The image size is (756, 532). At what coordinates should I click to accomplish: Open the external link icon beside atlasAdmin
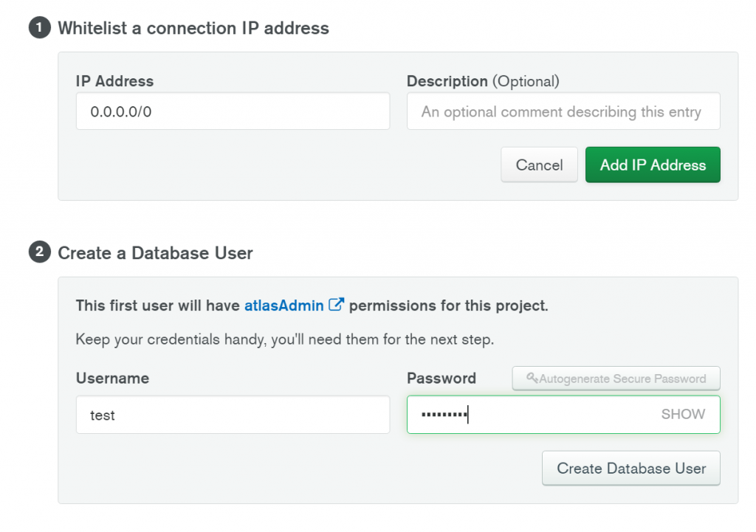pyautogui.click(x=337, y=305)
